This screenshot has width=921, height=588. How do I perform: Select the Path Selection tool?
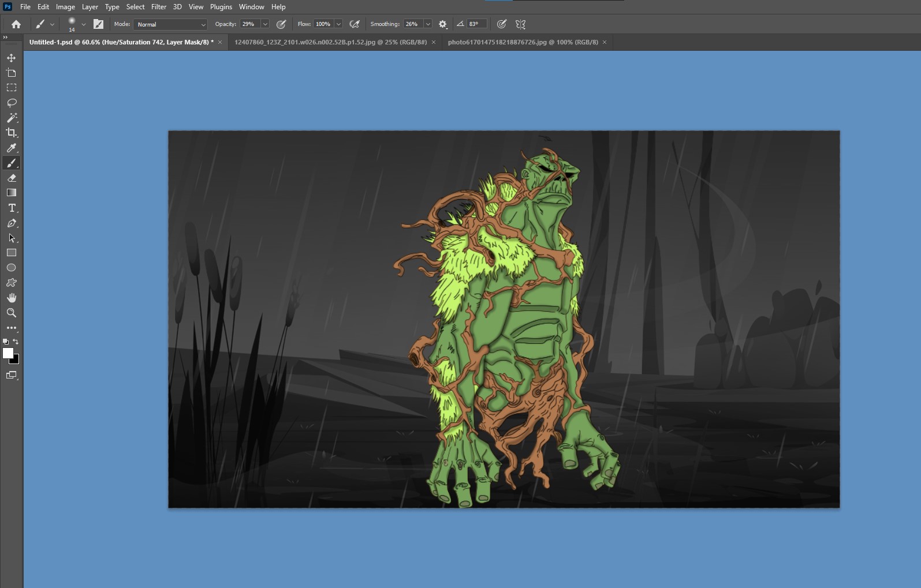12,238
